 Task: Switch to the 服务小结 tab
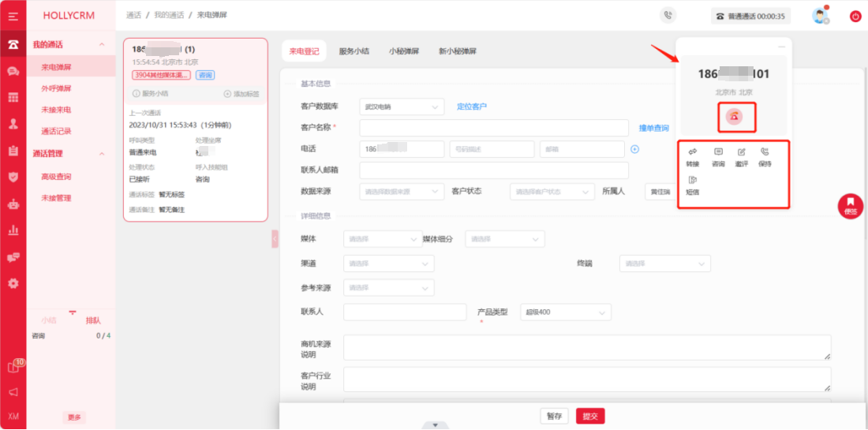(x=354, y=51)
